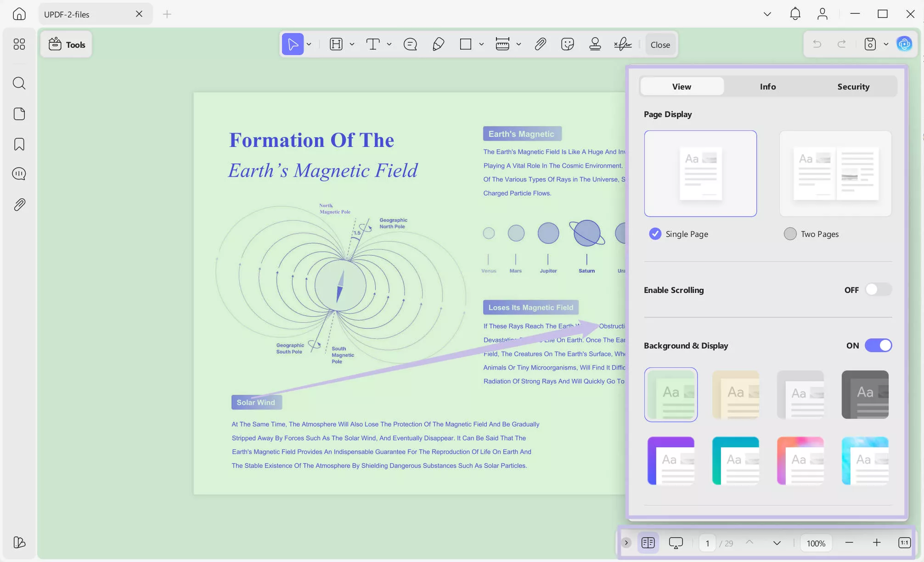Expand the text tool options arrow

point(389,45)
